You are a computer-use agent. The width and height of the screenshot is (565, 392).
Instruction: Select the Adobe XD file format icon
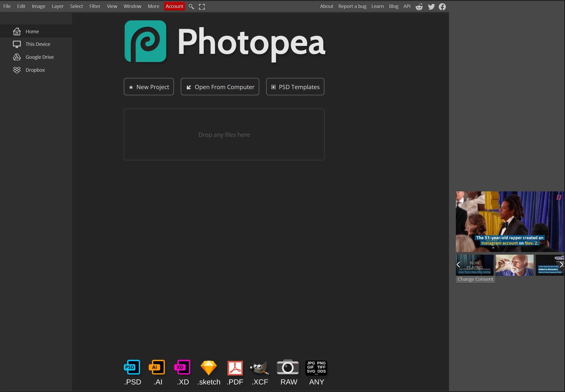pos(182,367)
